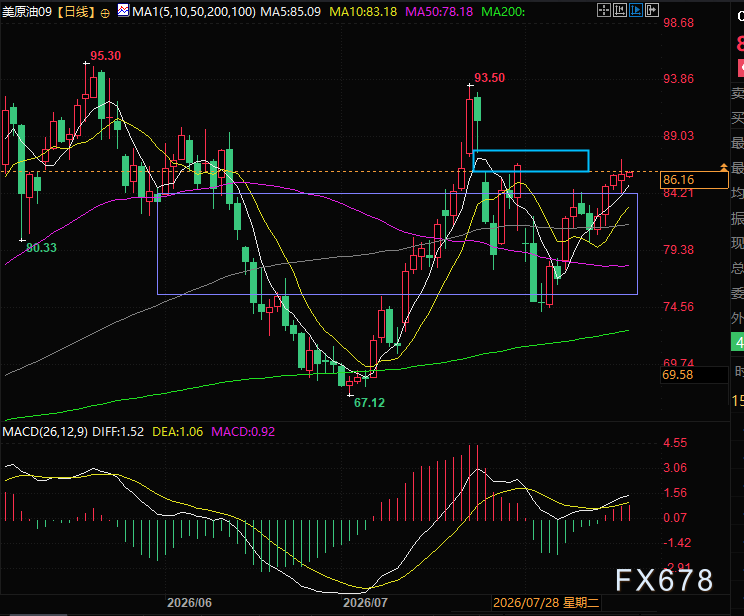The height and width of the screenshot is (616, 744).
Task: Click the horizontal scrollbar thumb at the bottom left
Action: [39, 614]
